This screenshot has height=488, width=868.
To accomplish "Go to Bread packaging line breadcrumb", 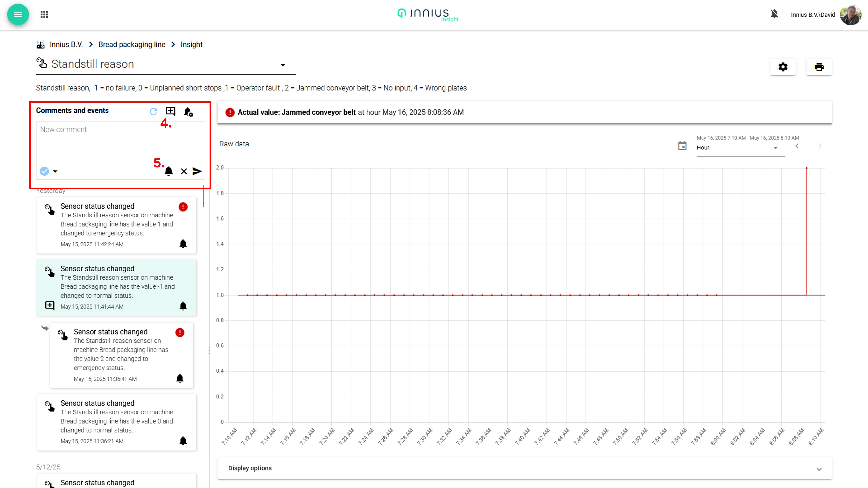I will point(132,44).
